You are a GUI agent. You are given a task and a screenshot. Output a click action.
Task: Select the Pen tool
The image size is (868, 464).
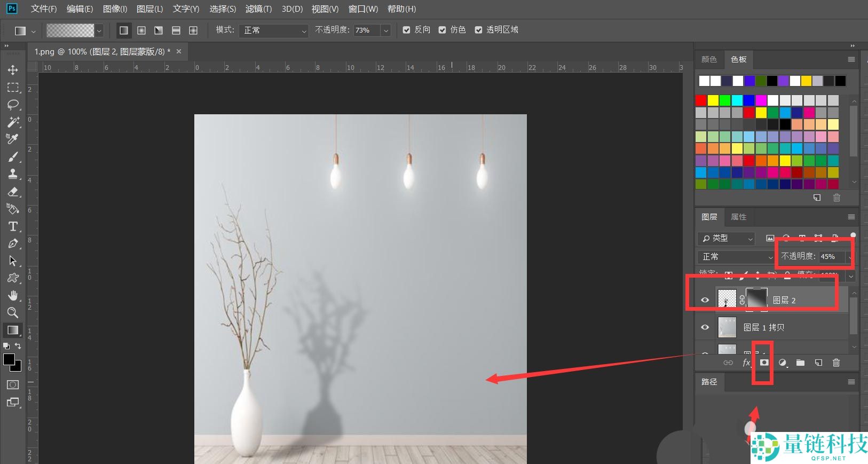(x=13, y=243)
